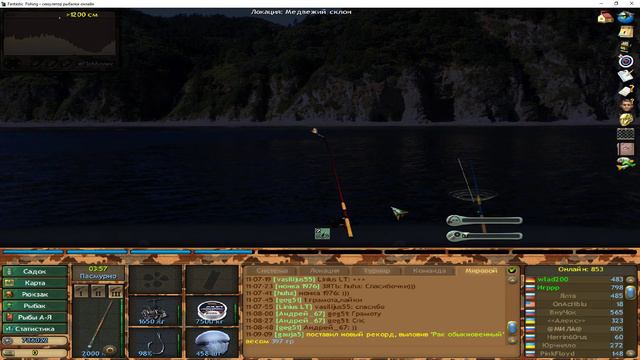Select player PinkFloyd in online list
Viewport: 640px width, 360px height.
pyautogui.click(x=557, y=353)
